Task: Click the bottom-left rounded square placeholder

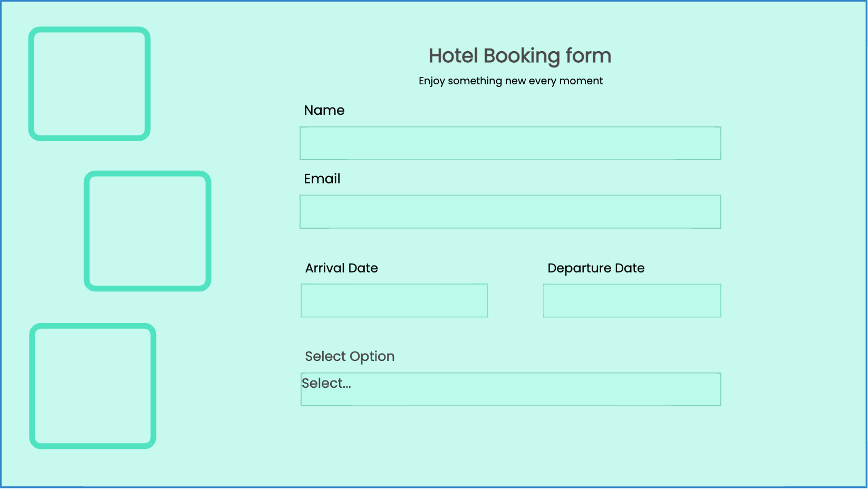Action: click(x=93, y=386)
